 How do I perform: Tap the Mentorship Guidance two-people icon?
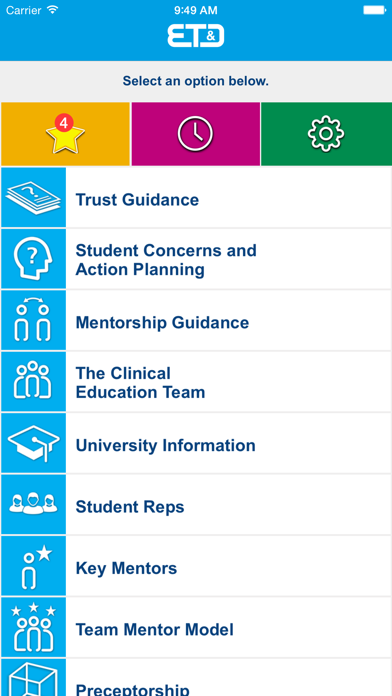coord(33,320)
